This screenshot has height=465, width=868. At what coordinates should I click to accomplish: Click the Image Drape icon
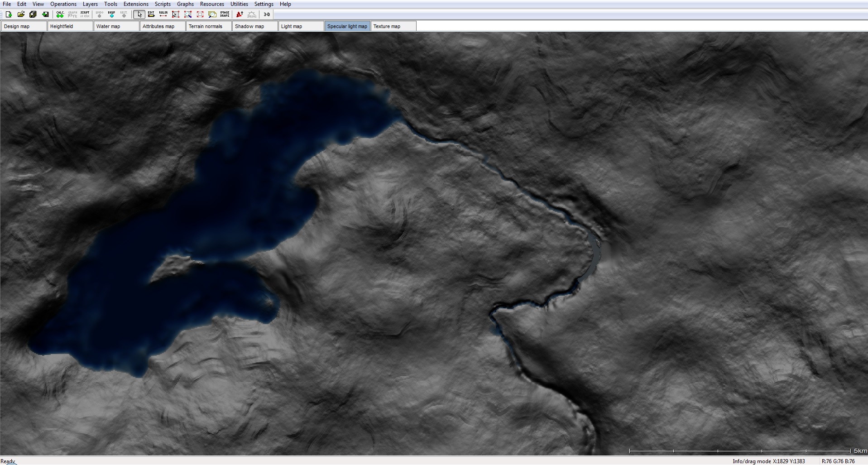click(x=225, y=14)
